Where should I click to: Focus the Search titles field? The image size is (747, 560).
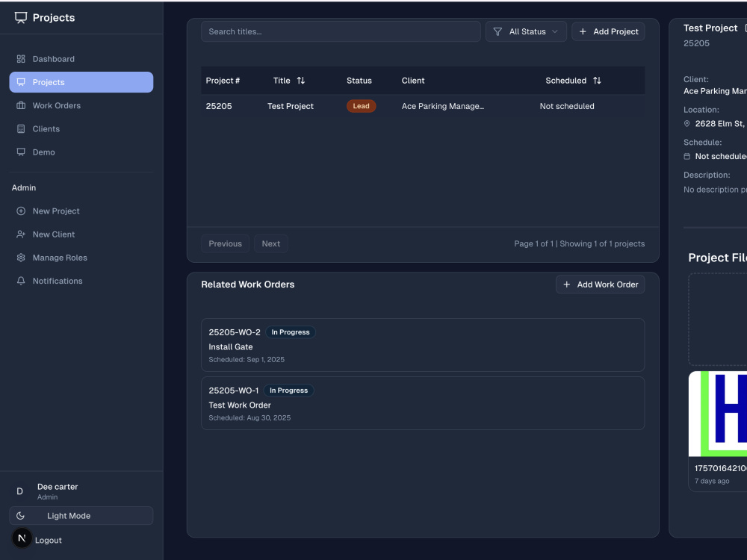(x=341, y=31)
